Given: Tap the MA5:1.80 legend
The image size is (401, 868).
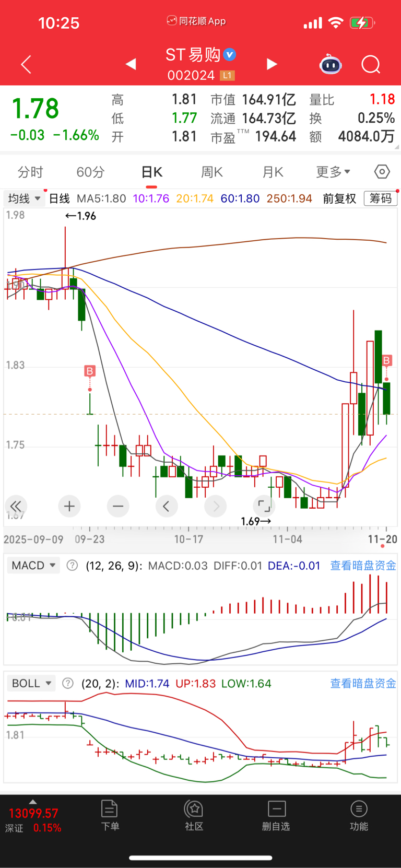Looking at the screenshot, I should (101, 198).
